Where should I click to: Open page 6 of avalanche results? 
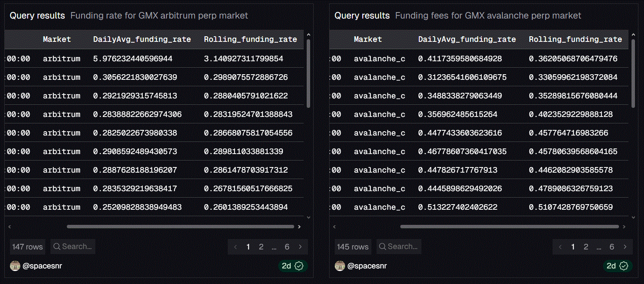tap(612, 247)
